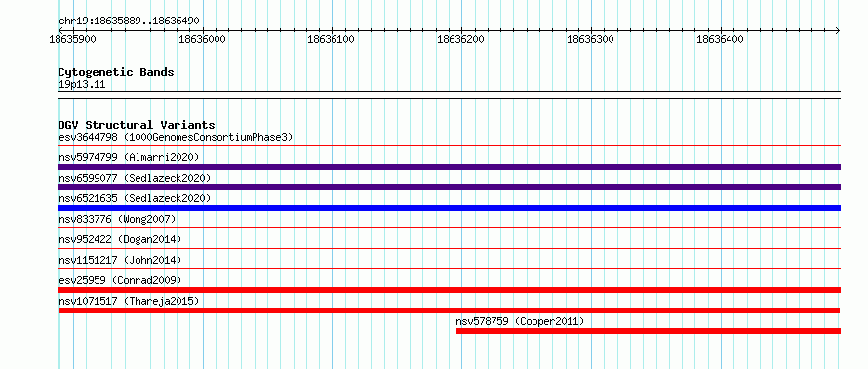Open the nsv6521635 (Sedlazeck2020) variant label
The image size is (868, 369).
coord(135,198)
